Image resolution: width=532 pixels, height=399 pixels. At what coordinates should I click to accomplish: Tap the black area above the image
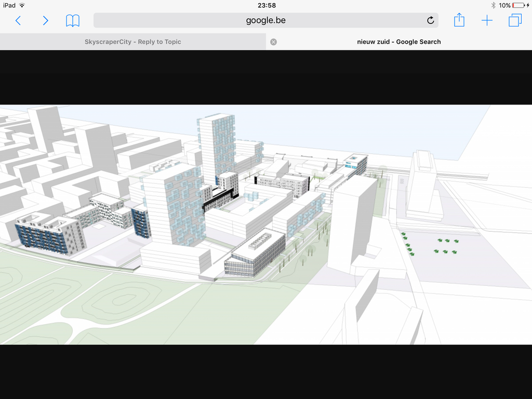(266, 78)
